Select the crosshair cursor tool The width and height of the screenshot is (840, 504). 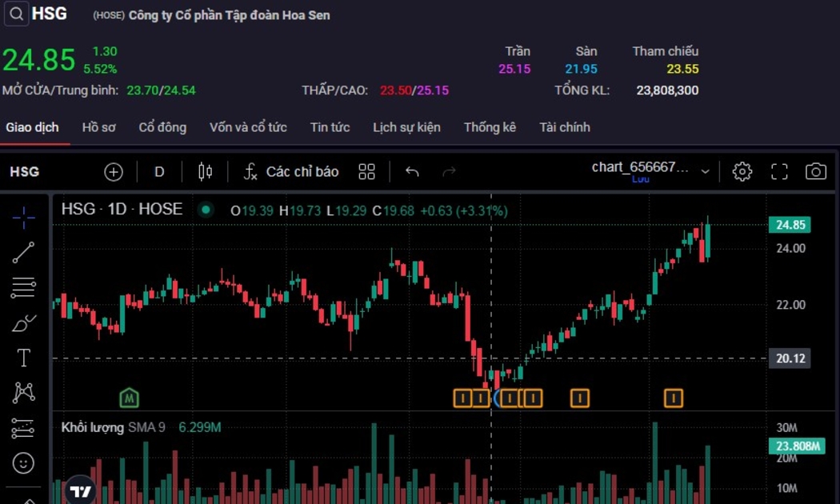tap(23, 217)
